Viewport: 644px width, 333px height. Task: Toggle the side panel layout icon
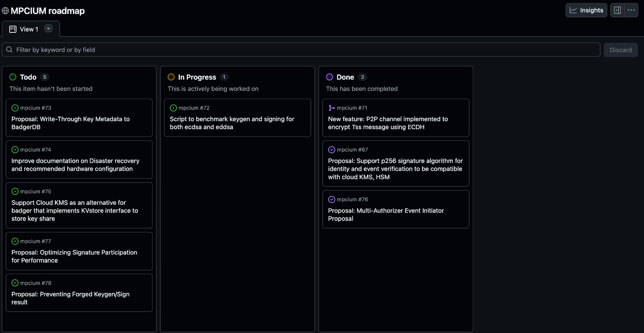(x=617, y=10)
